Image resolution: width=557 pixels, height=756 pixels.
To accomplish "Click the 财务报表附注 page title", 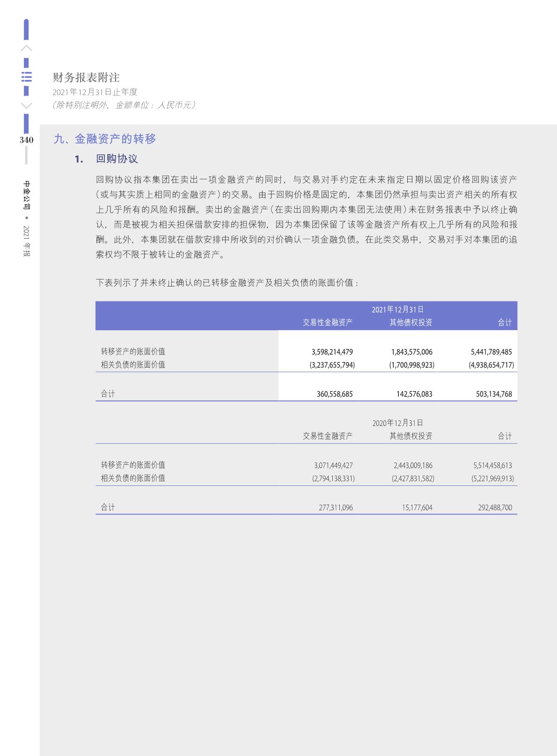I will click(86, 77).
